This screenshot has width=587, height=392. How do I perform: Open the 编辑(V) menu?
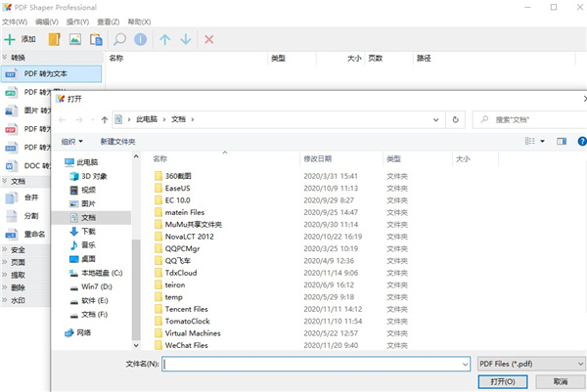tap(47, 22)
